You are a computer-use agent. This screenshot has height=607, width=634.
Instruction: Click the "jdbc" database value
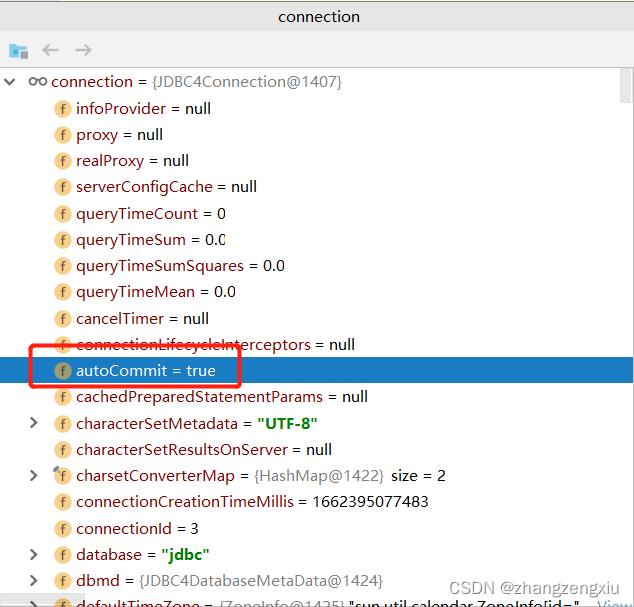click(185, 555)
